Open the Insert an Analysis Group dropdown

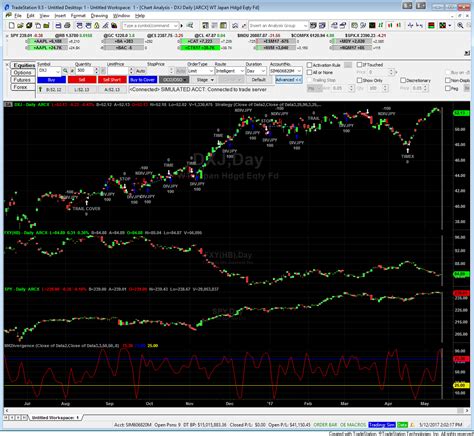[x=305, y=25]
